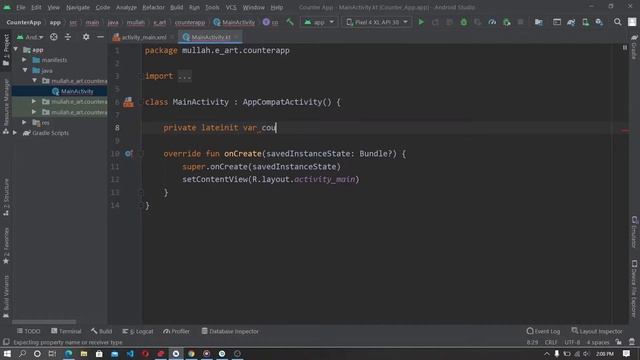Screen dimensions: 640x360
Task: Hide the Project panel with minus icon
Action: [100, 37]
